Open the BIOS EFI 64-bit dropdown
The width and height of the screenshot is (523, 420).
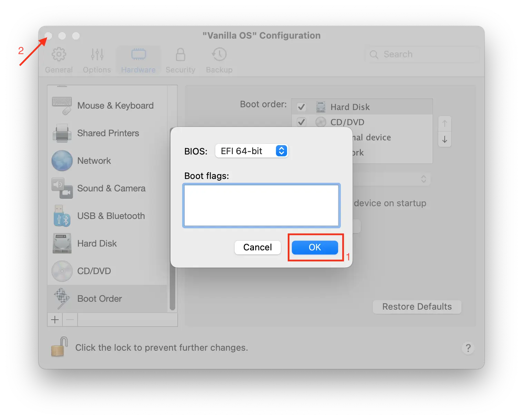[x=251, y=151]
